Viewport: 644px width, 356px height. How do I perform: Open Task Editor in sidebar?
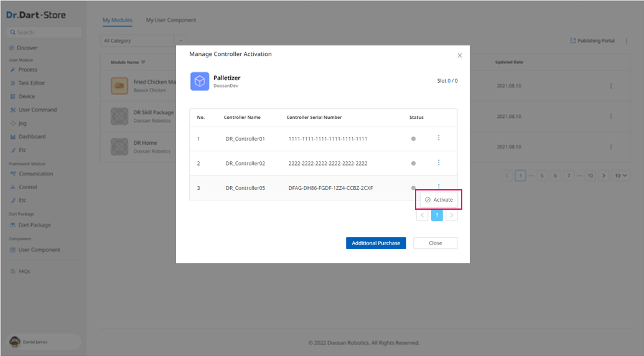31,83
